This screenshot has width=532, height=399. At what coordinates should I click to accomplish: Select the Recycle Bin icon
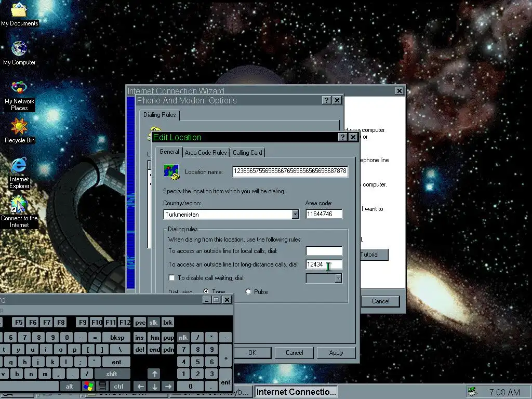pos(19,131)
